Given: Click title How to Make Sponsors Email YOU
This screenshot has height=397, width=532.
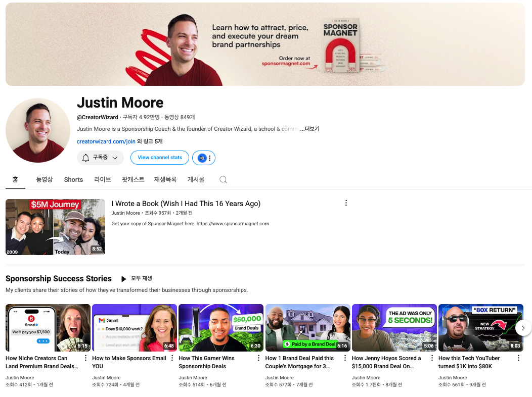Looking at the screenshot, I should tap(129, 362).
